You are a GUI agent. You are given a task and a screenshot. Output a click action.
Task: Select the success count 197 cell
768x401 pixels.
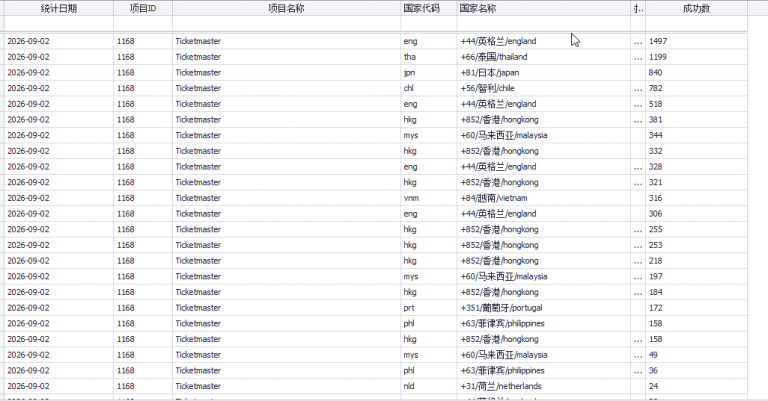[696, 276]
